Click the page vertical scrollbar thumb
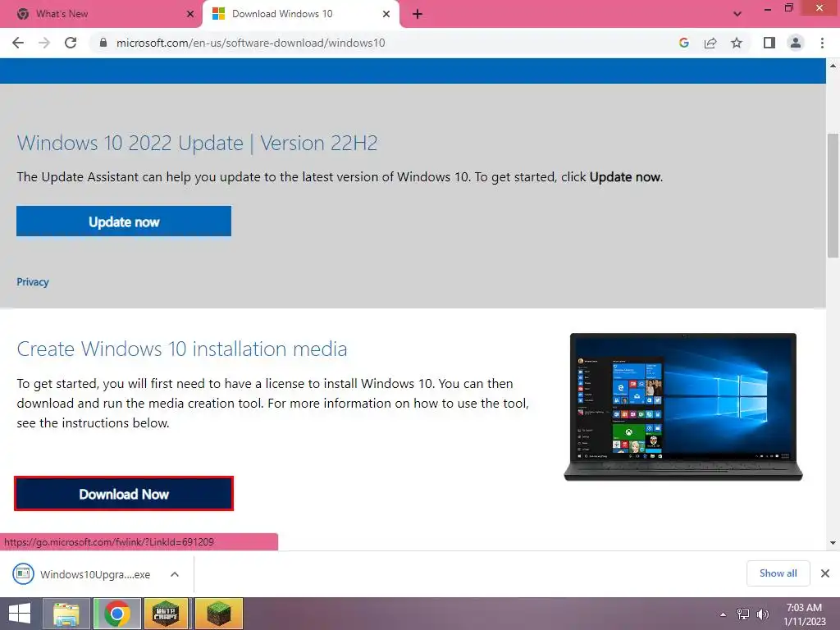The height and width of the screenshot is (630, 840). [x=833, y=195]
